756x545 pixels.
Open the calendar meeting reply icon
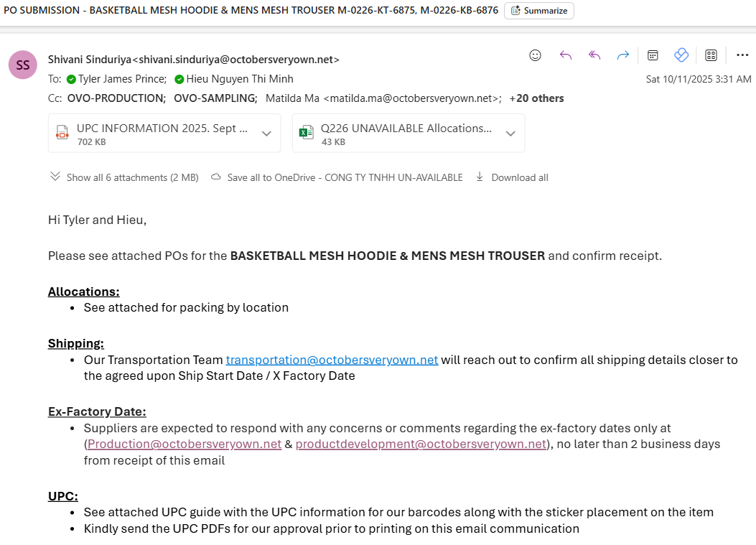click(x=653, y=55)
